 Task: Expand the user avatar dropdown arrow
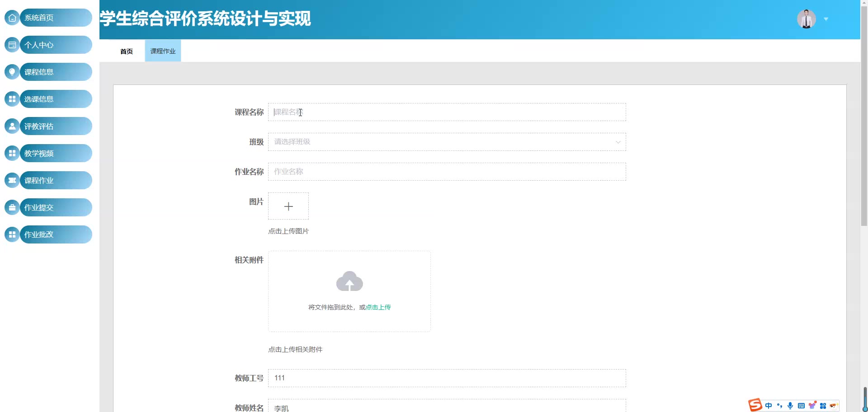click(x=826, y=19)
